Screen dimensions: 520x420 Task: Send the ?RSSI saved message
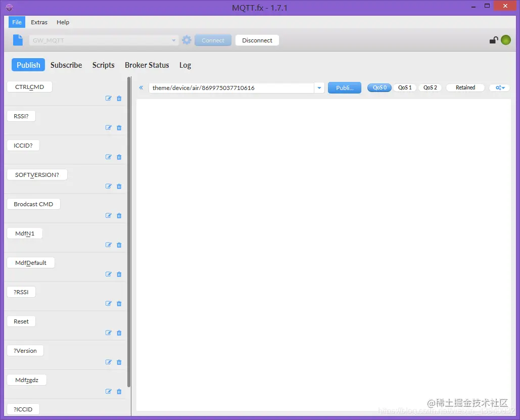(x=21, y=292)
